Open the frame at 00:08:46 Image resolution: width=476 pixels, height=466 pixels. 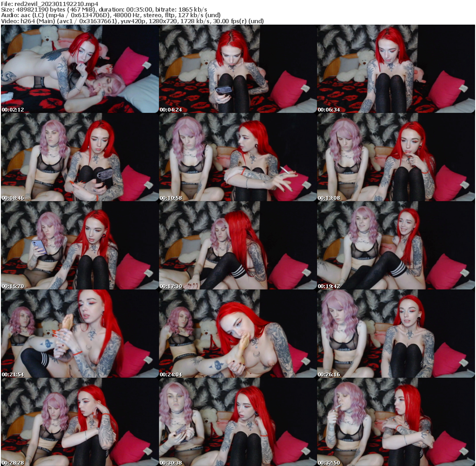[79, 158]
